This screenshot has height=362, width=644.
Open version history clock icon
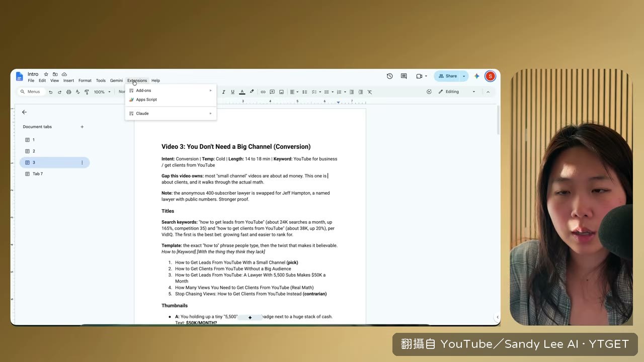[x=389, y=76]
